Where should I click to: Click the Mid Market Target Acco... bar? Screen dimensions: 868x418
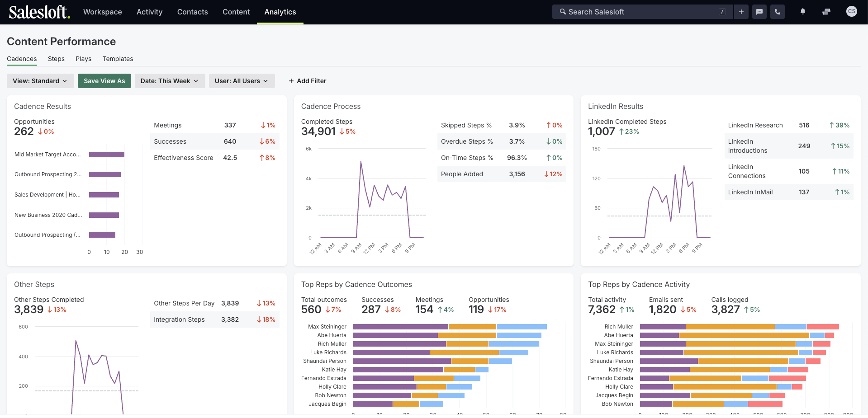[x=107, y=155]
